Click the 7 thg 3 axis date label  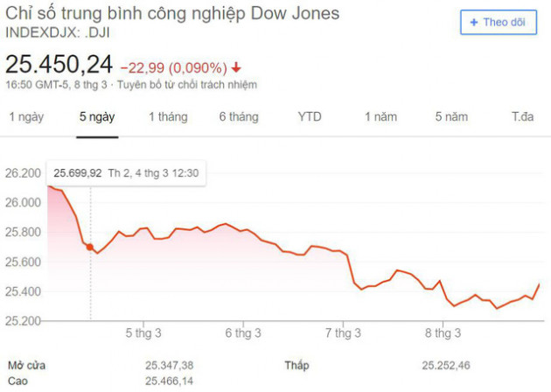pyautogui.click(x=343, y=332)
